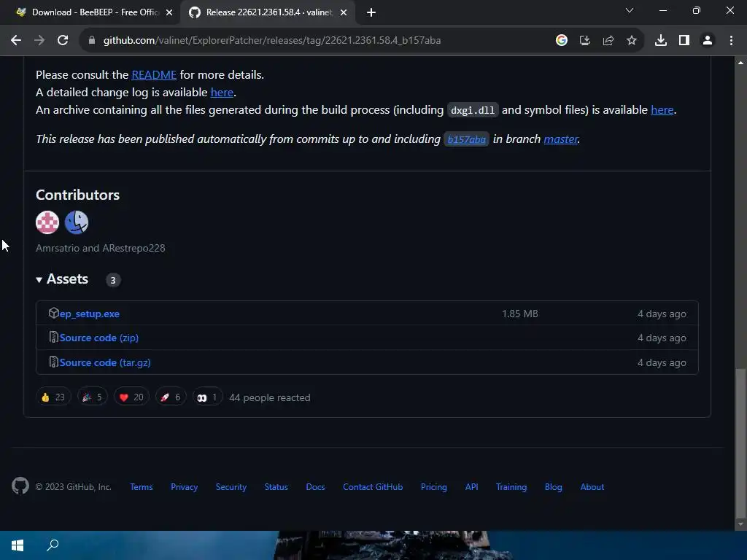Click the scrollbar down arrow
The width and height of the screenshot is (747, 560).
(740, 524)
